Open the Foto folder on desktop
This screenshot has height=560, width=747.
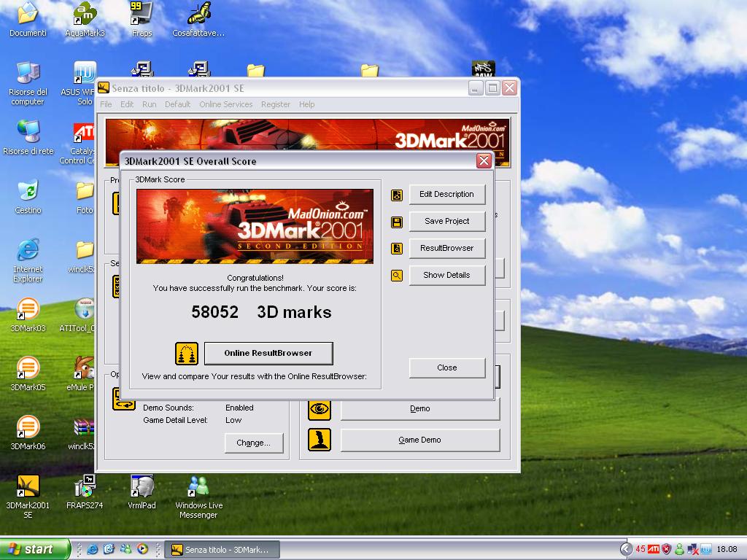click(x=85, y=197)
